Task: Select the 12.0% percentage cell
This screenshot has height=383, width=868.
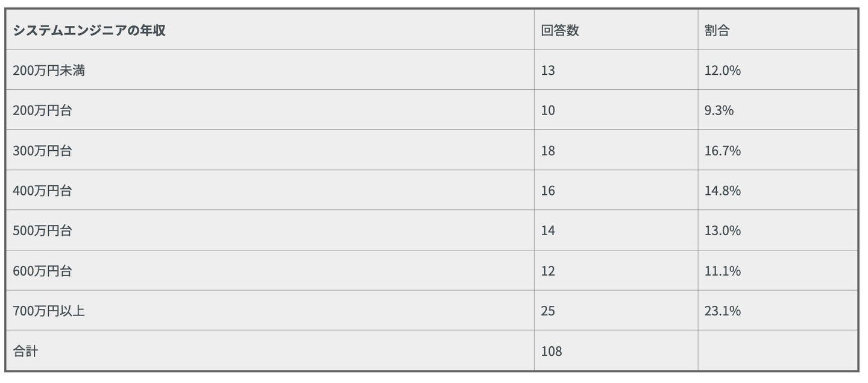Action: click(x=722, y=71)
